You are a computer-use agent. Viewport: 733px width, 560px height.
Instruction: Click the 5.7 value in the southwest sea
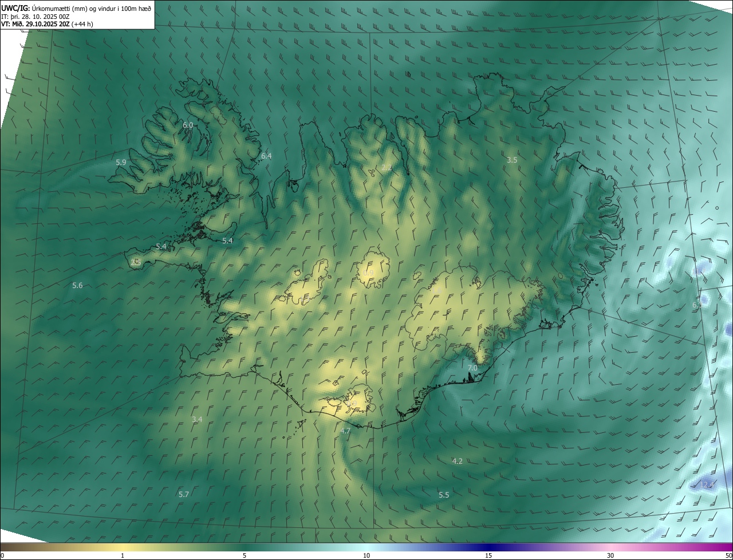point(183,494)
